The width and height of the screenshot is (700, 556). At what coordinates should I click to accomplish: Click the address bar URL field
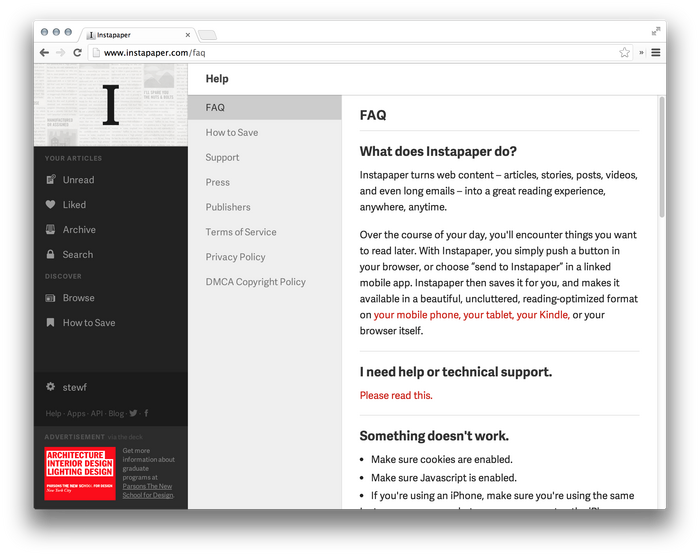[x=350, y=52]
